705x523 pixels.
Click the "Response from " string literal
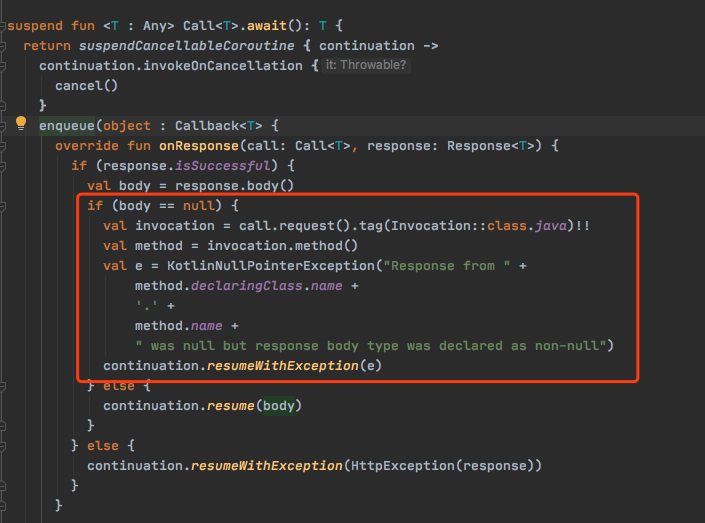(x=446, y=266)
